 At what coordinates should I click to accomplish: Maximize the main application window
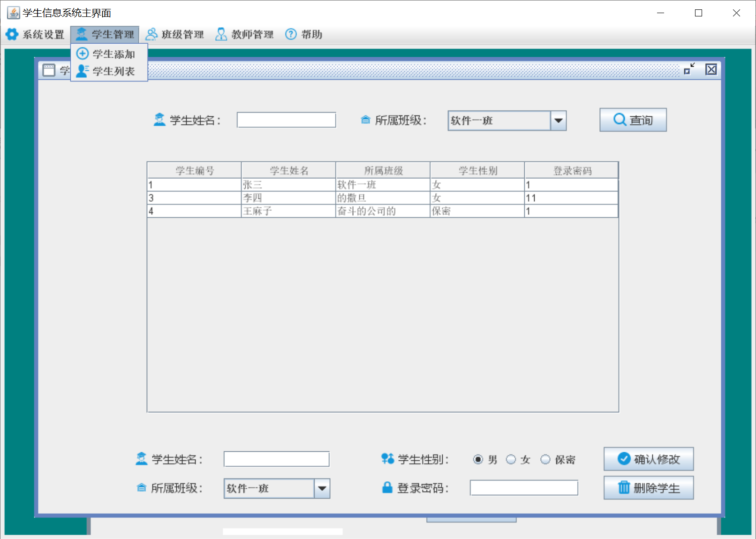(698, 13)
